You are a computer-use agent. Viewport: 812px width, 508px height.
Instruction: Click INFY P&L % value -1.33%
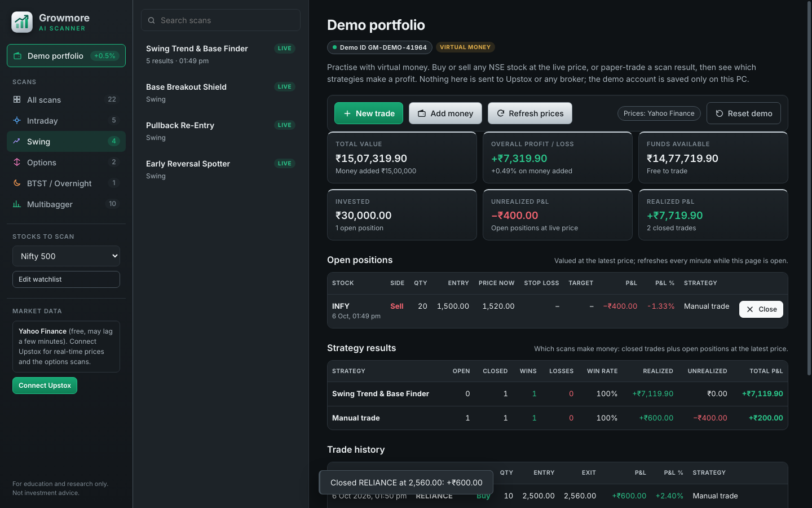click(x=661, y=306)
